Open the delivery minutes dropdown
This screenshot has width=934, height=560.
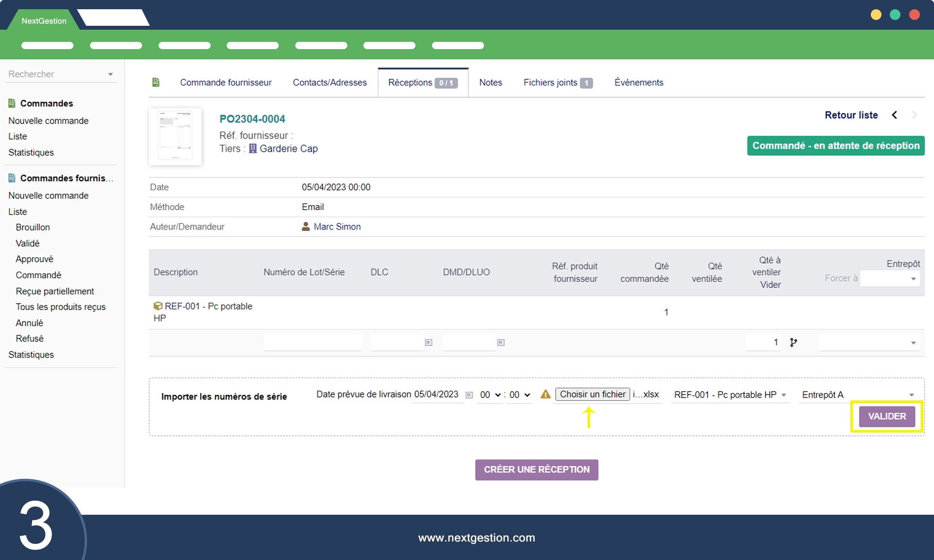pos(519,395)
